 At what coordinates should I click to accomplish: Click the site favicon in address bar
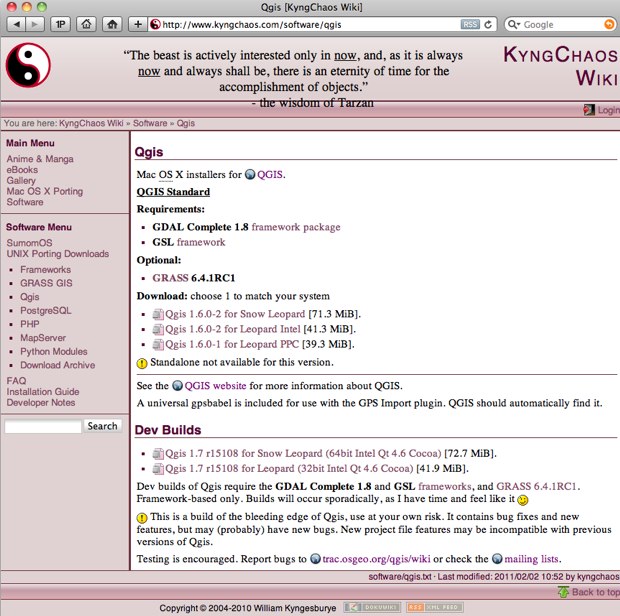click(155, 25)
